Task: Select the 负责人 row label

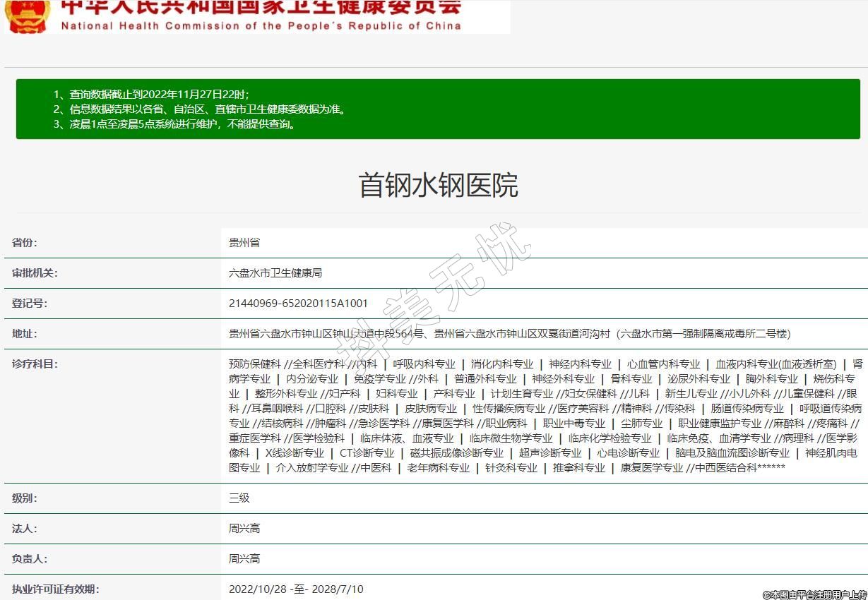Action: pos(30,559)
